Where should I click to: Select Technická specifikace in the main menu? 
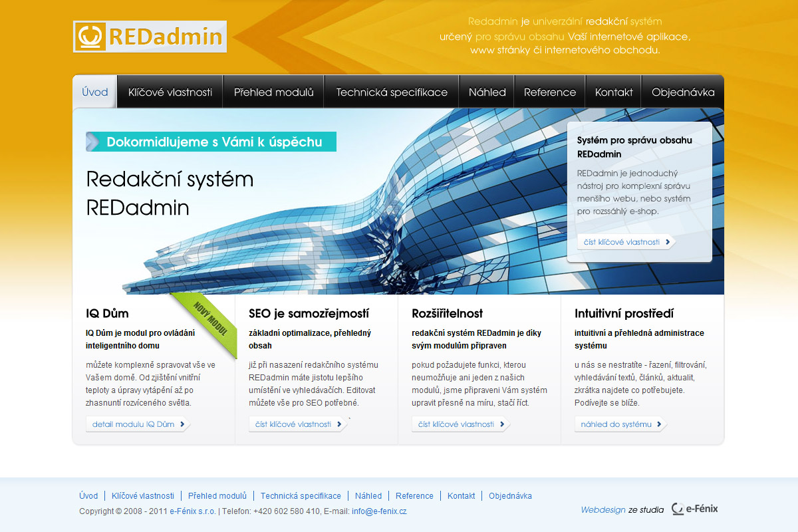392,92
